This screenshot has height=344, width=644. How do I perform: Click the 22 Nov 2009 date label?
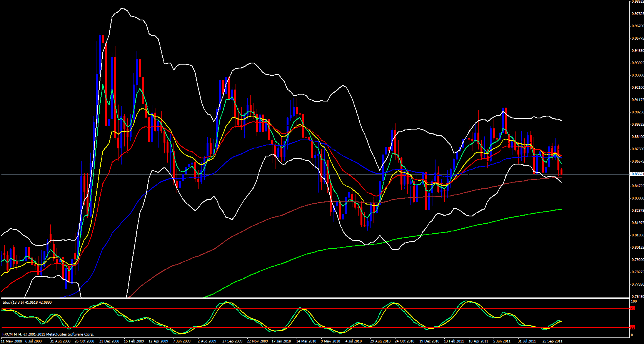tap(257, 341)
